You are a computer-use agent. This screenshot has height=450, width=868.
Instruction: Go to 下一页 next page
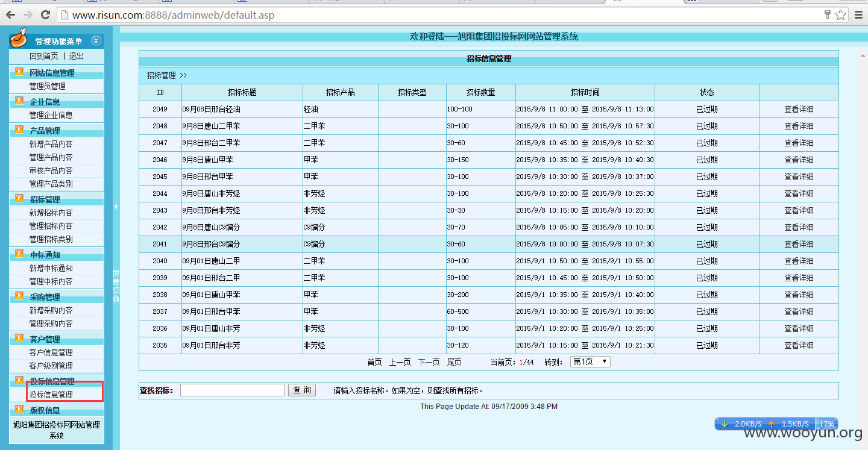(x=429, y=362)
